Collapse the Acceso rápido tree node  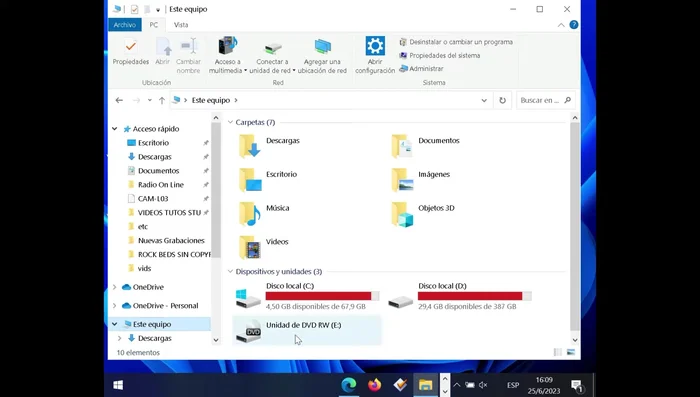[x=115, y=129]
